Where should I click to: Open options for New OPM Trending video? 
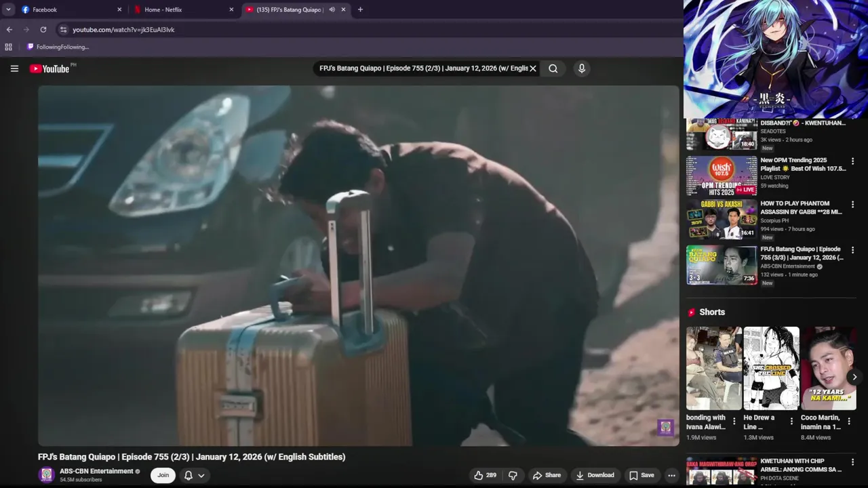[852, 161]
